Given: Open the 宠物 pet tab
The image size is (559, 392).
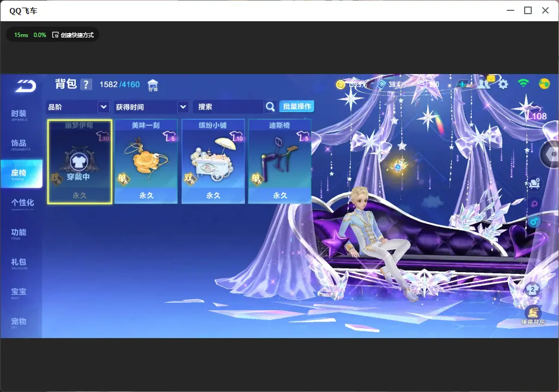Looking at the screenshot, I should pyautogui.click(x=19, y=322).
